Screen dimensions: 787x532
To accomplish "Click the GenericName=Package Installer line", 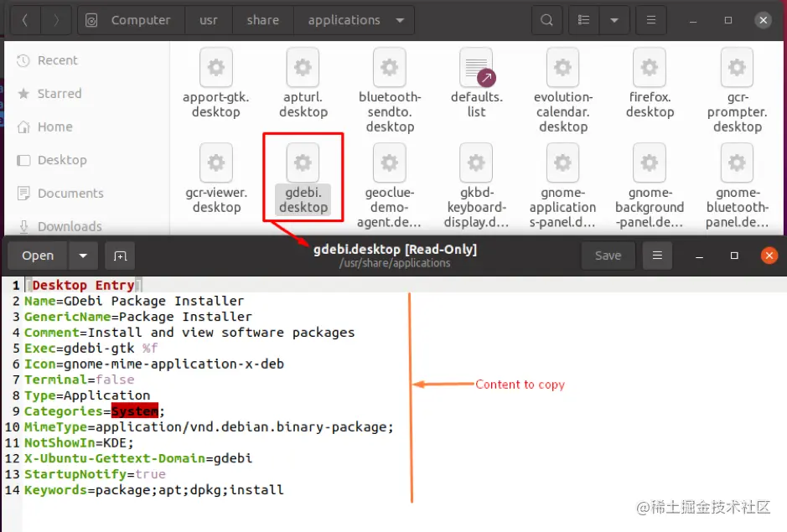I will [x=138, y=317].
